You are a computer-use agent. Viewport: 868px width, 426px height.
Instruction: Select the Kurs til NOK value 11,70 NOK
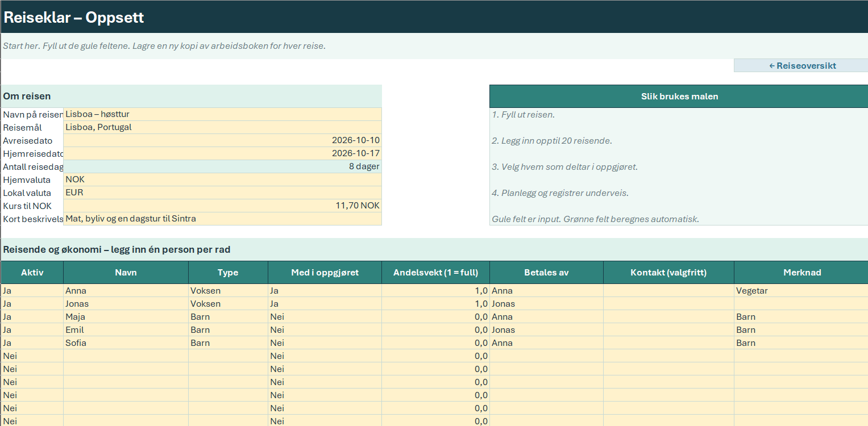(222, 206)
